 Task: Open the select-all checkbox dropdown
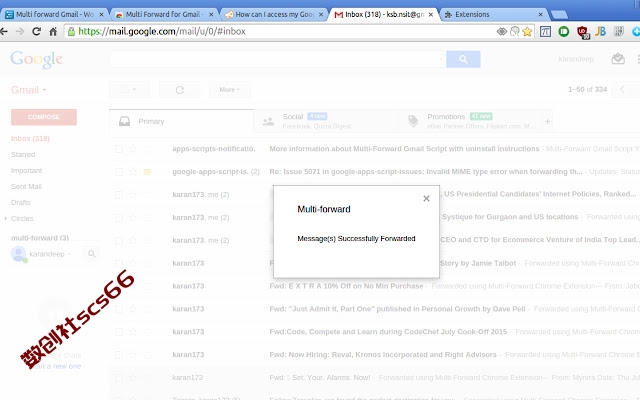pos(129,90)
